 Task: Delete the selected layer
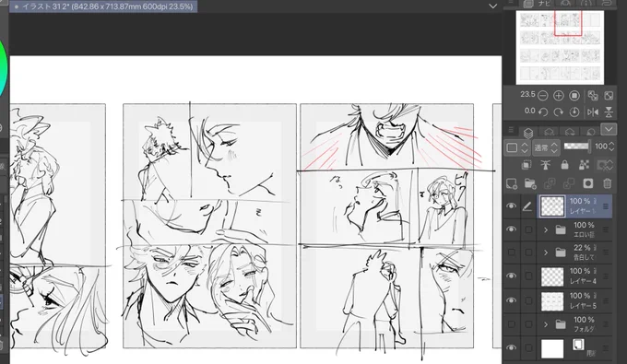(x=607, y=183)
